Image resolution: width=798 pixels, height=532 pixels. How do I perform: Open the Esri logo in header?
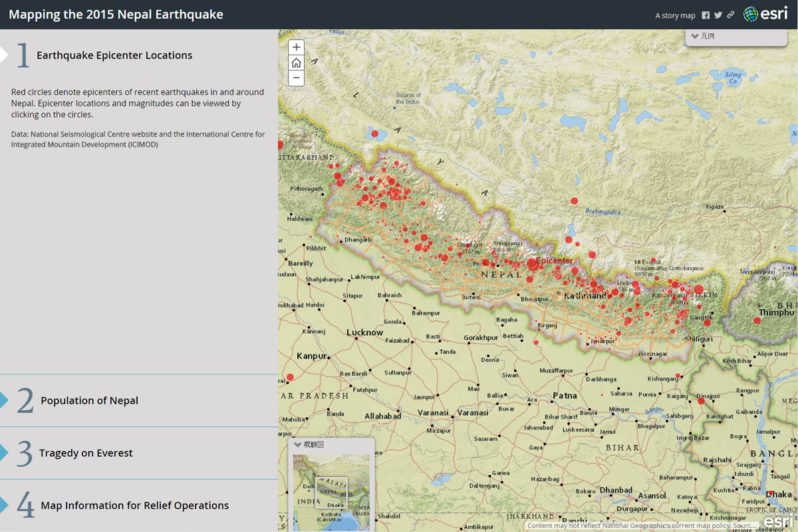pos(765,14)
